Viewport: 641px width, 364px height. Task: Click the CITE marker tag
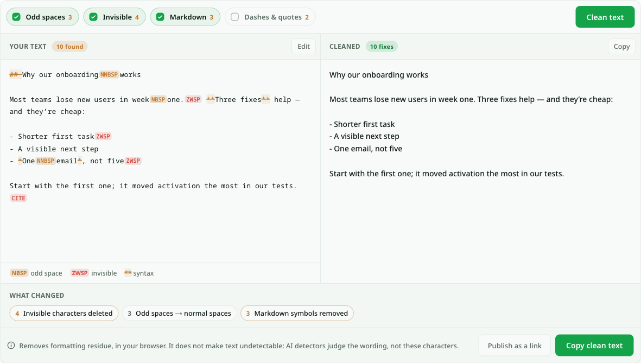pos(18,198)
